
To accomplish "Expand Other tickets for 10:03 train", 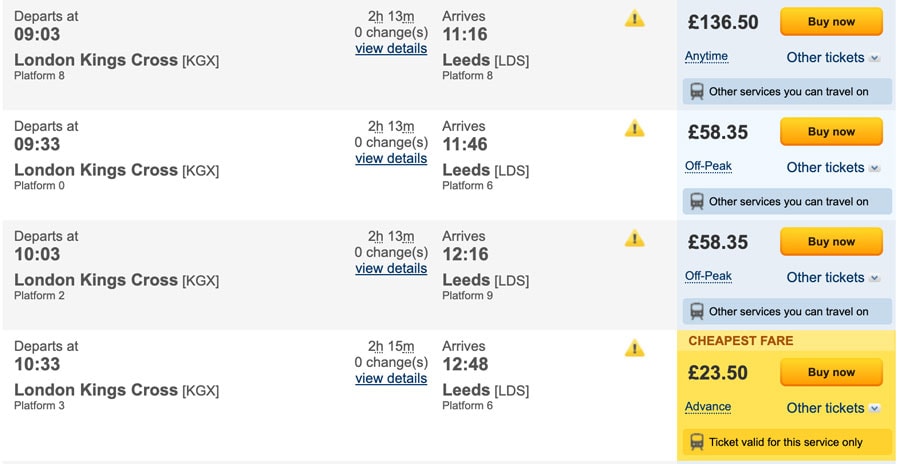I will [833, 277].
